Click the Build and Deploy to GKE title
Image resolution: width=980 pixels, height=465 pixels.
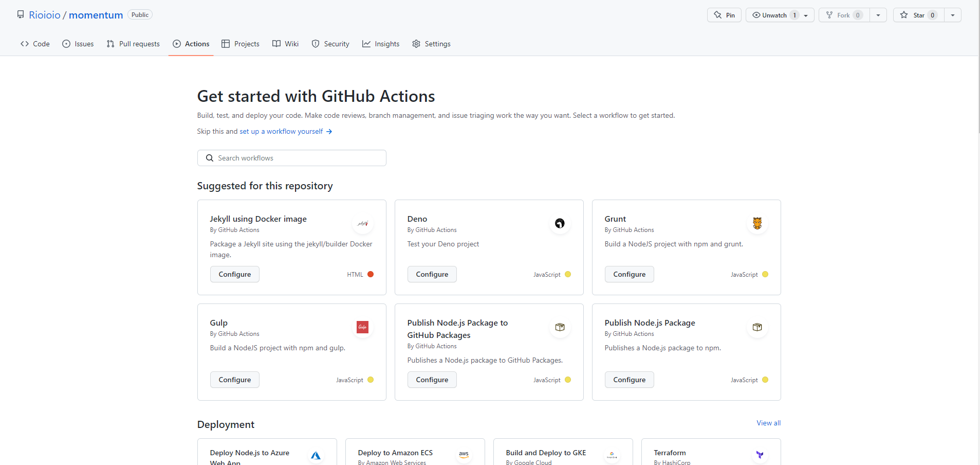pos(546,453)
